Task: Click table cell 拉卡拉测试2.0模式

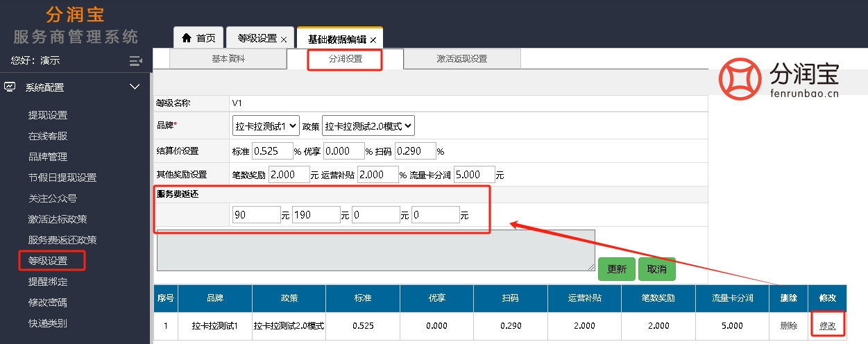Action: tap(289, 326)
